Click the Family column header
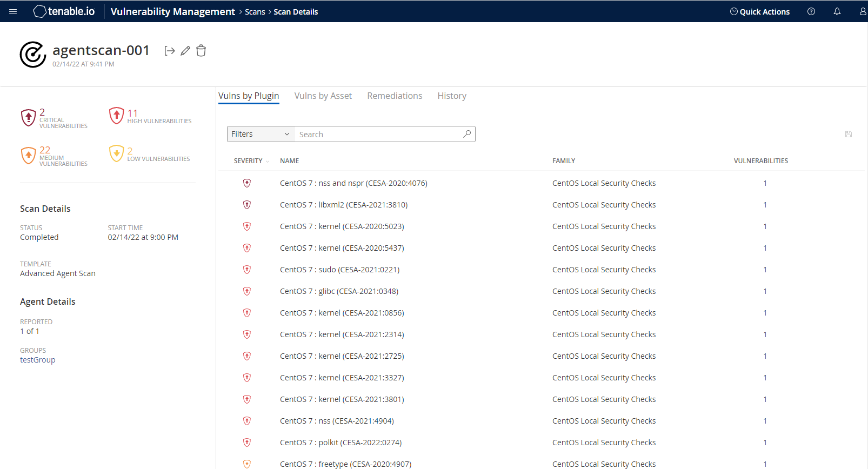 [x=564, y=161]
